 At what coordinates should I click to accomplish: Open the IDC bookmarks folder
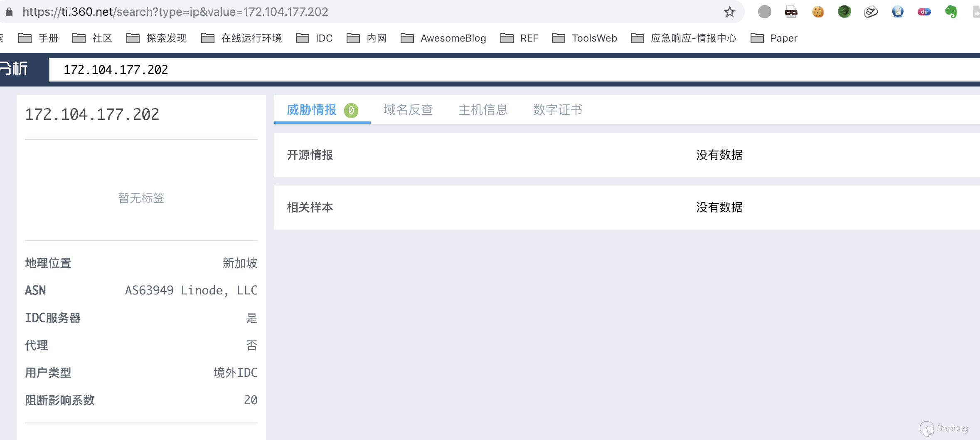pos(314,38)
